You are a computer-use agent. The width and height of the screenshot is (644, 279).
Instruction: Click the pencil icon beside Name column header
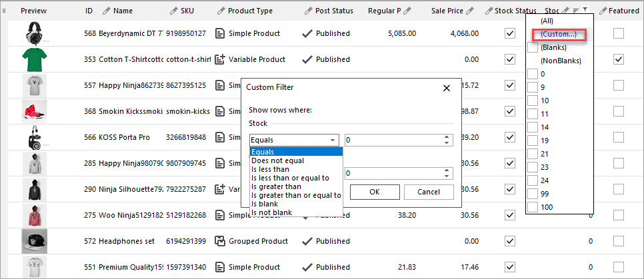pos(107,11)
